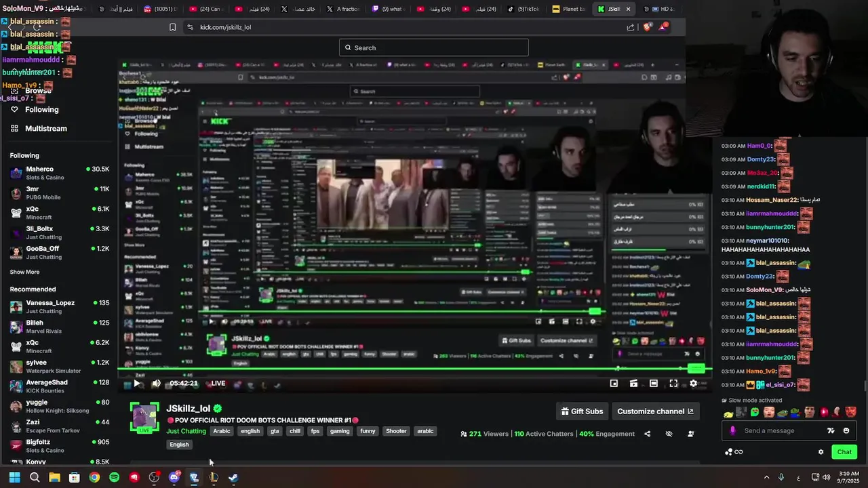Click the Just Chatting category link
Screen dimensions: 868x488
(x=186, y=431)
